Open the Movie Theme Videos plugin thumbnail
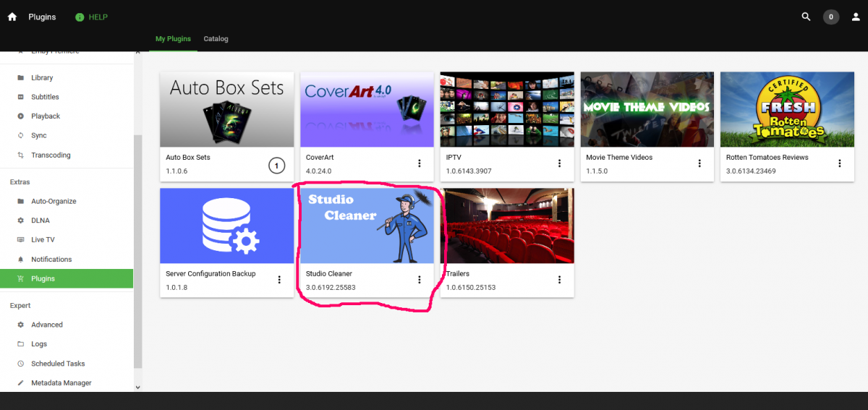The height and width of the screenshot is (410, 868). [x=647, y=109]
